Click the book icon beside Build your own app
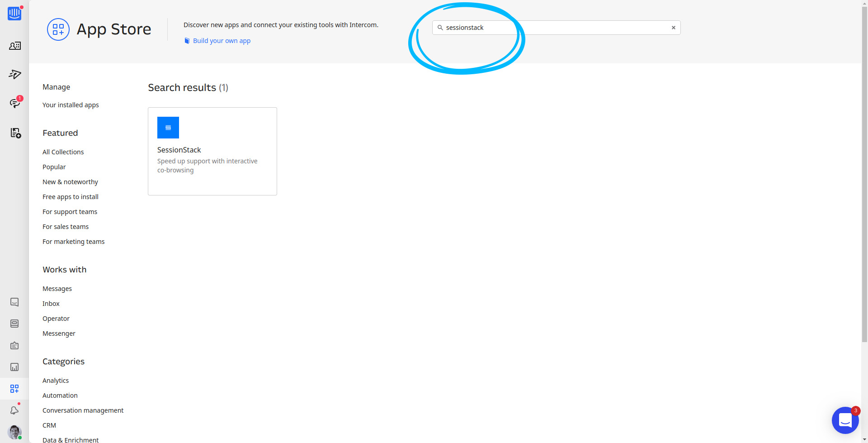The image size is (868, 443). pyautogui.click(x=187, y=41)
